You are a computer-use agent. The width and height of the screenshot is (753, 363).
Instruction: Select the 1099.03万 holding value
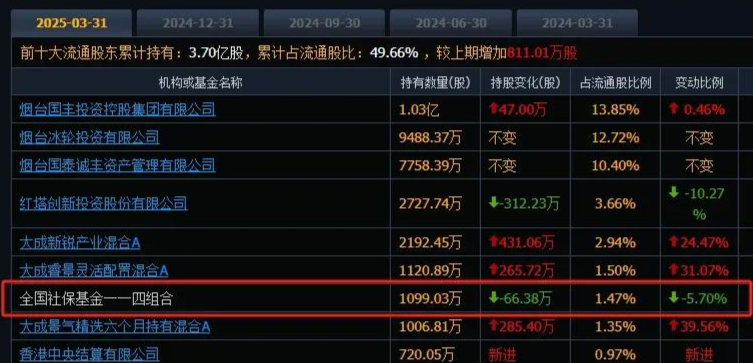click(430, 299)
